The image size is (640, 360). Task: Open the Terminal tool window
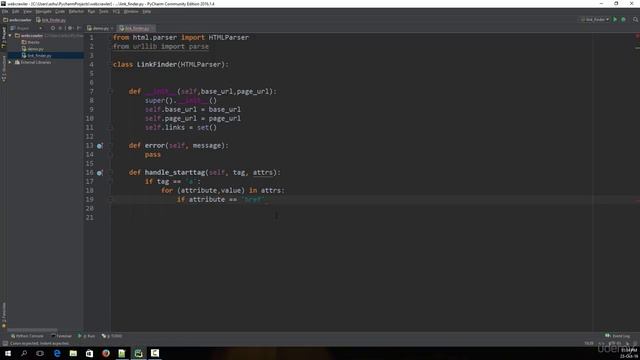(61, 336)
